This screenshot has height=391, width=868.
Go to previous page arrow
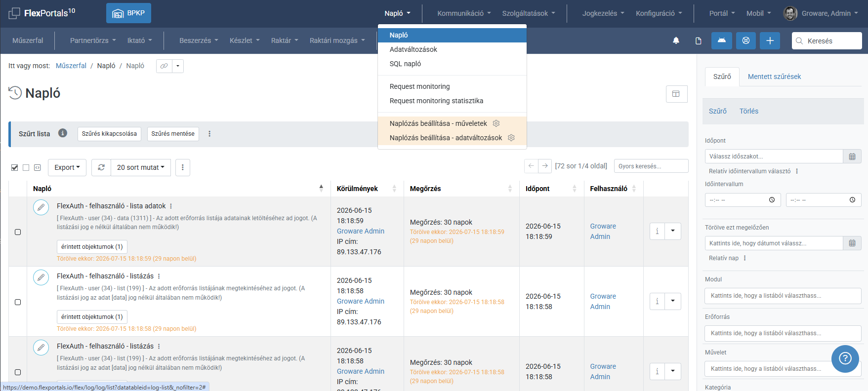pos(531,166)
